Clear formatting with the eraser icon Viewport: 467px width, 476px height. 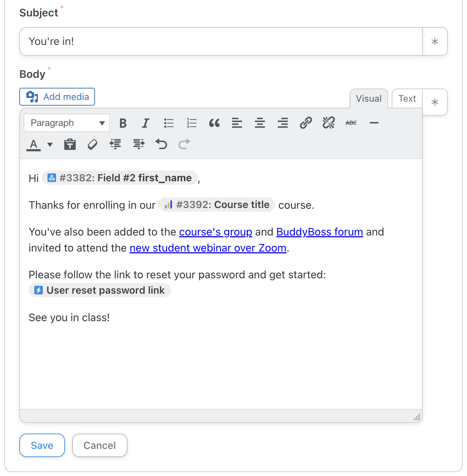pos(92,144)
